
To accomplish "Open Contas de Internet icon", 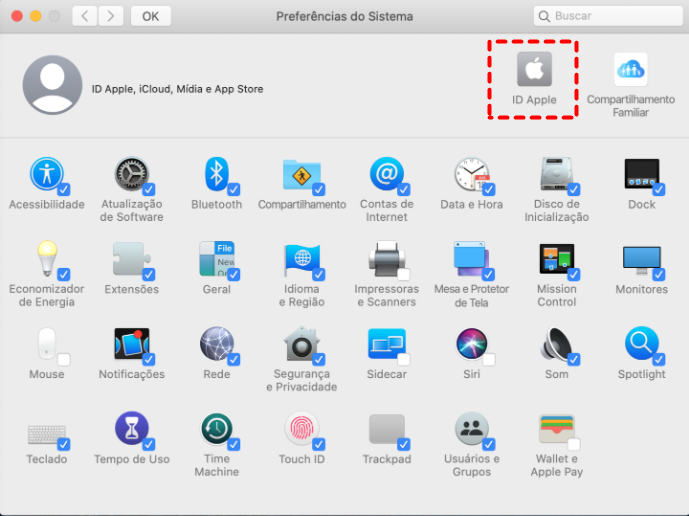I will 386,174.
